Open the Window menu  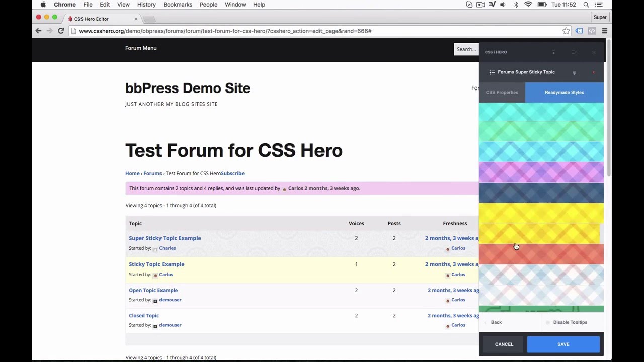point(235,5)
